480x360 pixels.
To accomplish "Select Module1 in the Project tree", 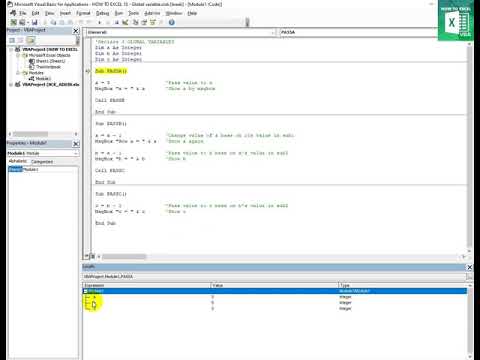I will [43, 79].
